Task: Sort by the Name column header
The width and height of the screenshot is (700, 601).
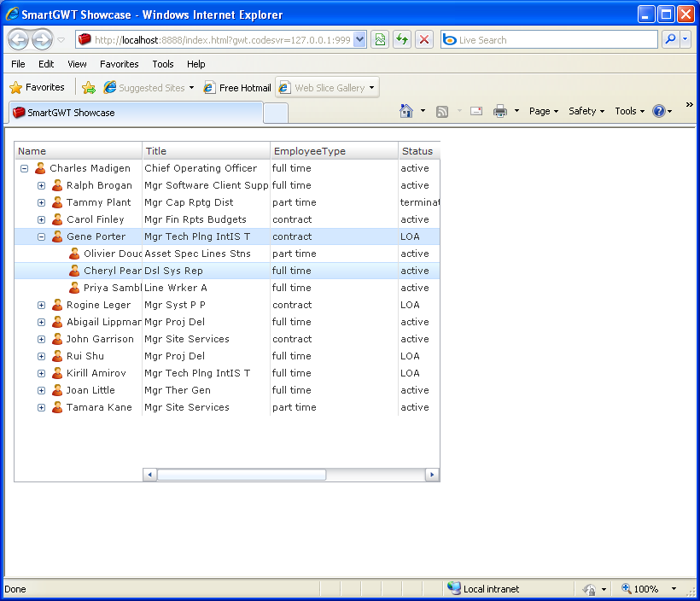Action: tap(79, 151)
